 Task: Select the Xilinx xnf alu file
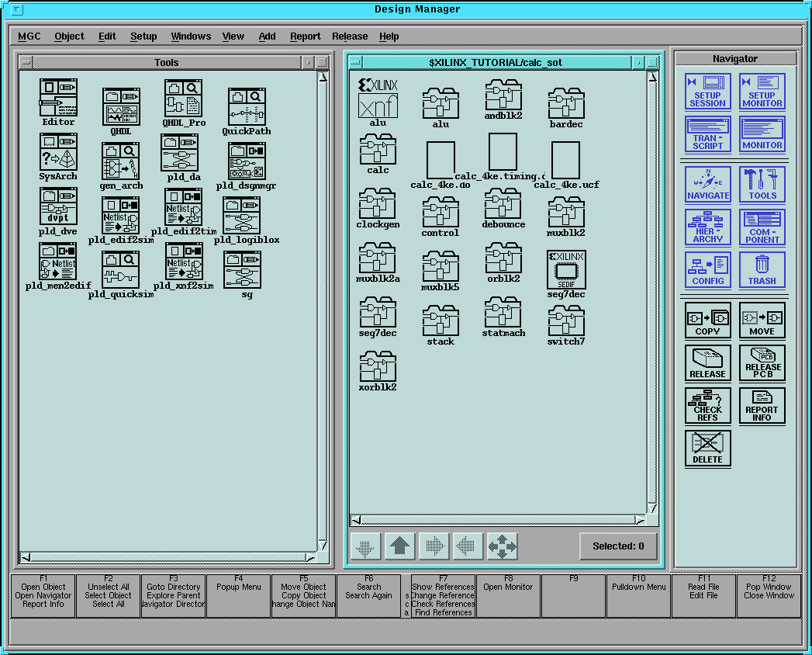coord(378,98)
